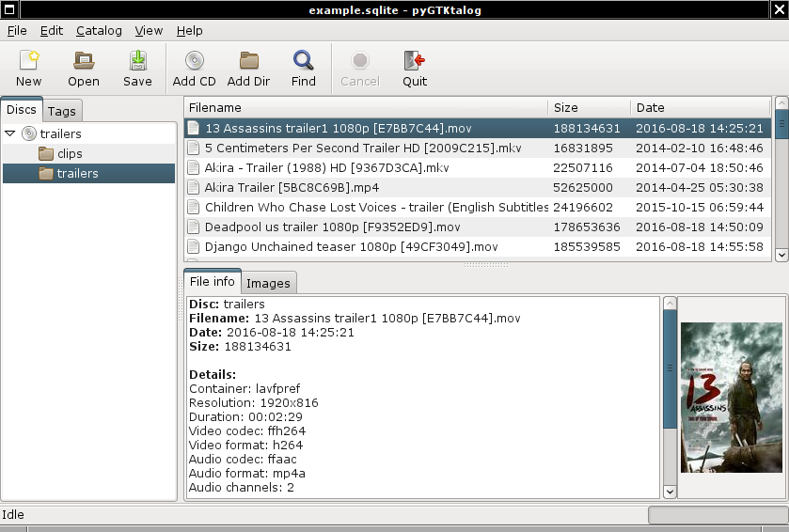Image resolution: width=789 pixels, height=532 pixels.
Task: Open the Catalog menu
Action: tap(99, 30)
